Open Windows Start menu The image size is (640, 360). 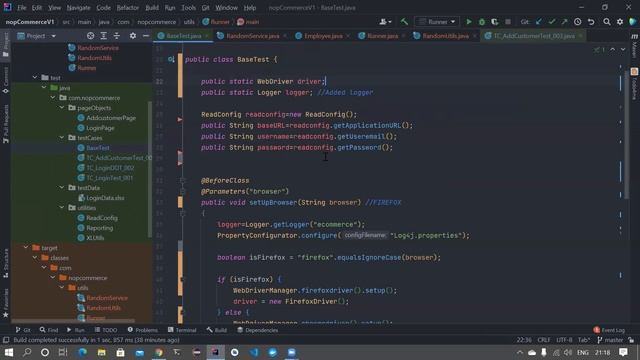[x=8, y=352]
